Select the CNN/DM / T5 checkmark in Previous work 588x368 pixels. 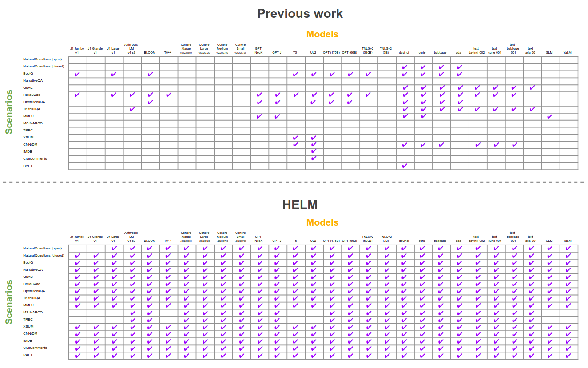pos(296,145)
